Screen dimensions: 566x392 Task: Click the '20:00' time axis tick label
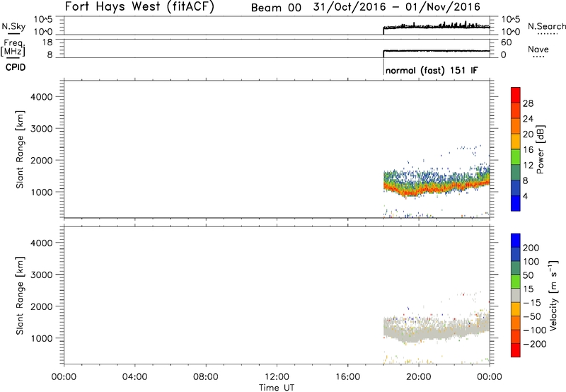coord(419,377)
